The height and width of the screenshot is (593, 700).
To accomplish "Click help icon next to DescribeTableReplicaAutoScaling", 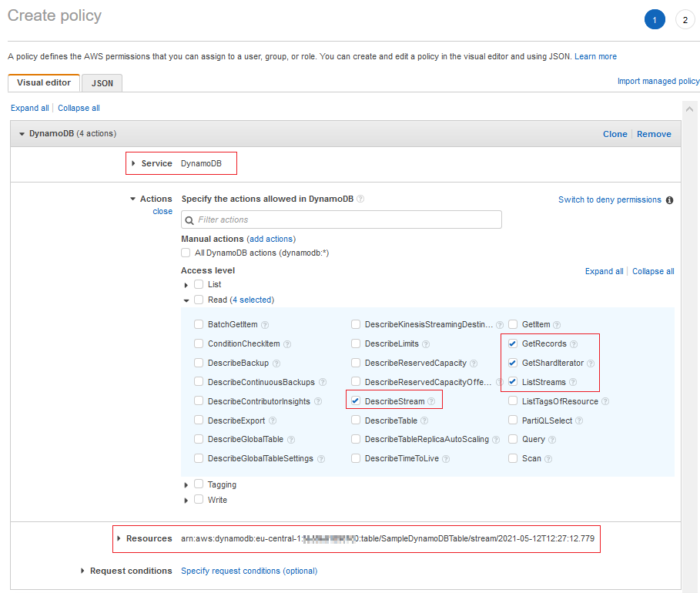I will 495,440.
